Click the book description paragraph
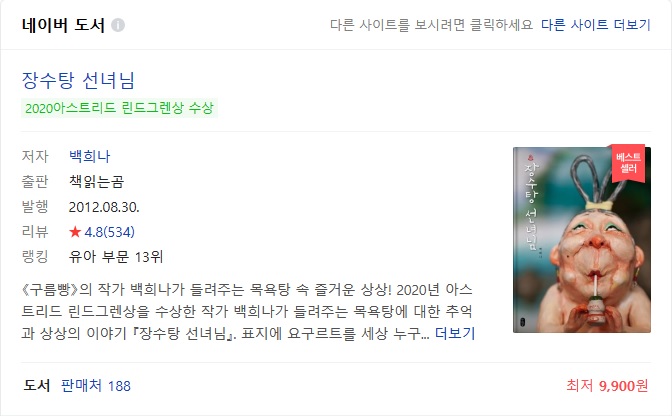 coord(247,311)
